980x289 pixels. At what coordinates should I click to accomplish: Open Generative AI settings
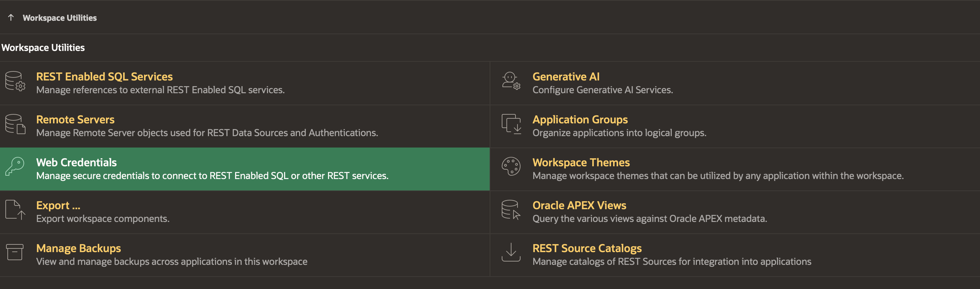pos(566,76)
